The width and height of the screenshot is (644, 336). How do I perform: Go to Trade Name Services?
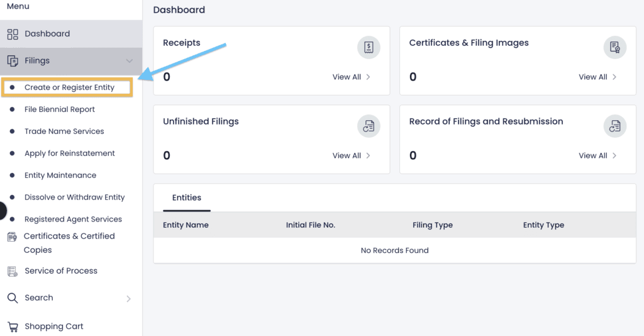pyautogui.click(x=64, y=131)
